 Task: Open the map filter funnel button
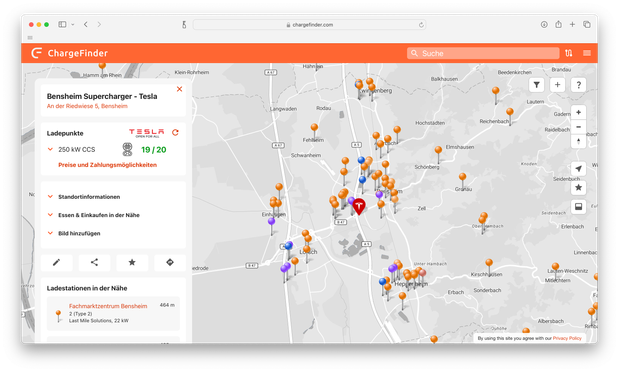point(536,85)
